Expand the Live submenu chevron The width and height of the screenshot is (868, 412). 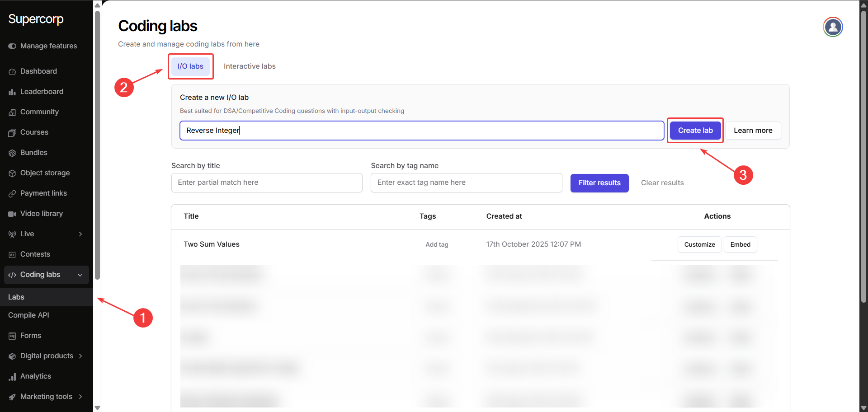click(80, 234)
